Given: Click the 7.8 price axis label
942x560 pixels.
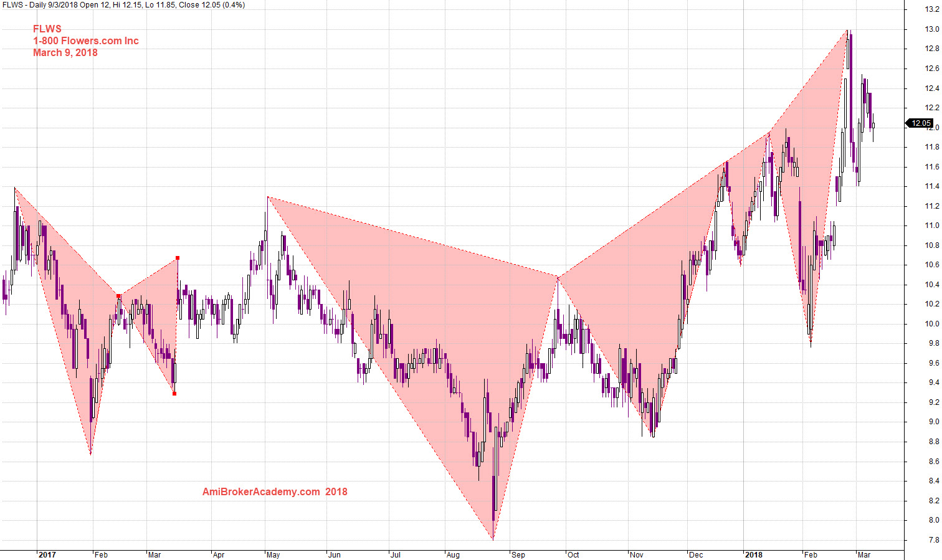Looking at the screenshot, I should click(x=934, y=540).
